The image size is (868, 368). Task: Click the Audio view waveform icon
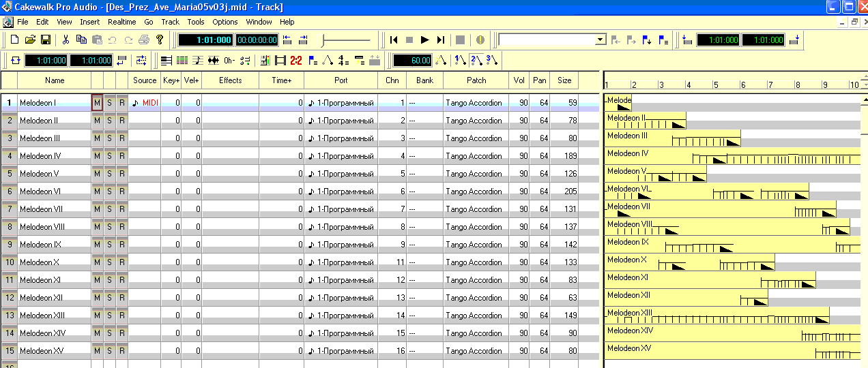[214, 61]
